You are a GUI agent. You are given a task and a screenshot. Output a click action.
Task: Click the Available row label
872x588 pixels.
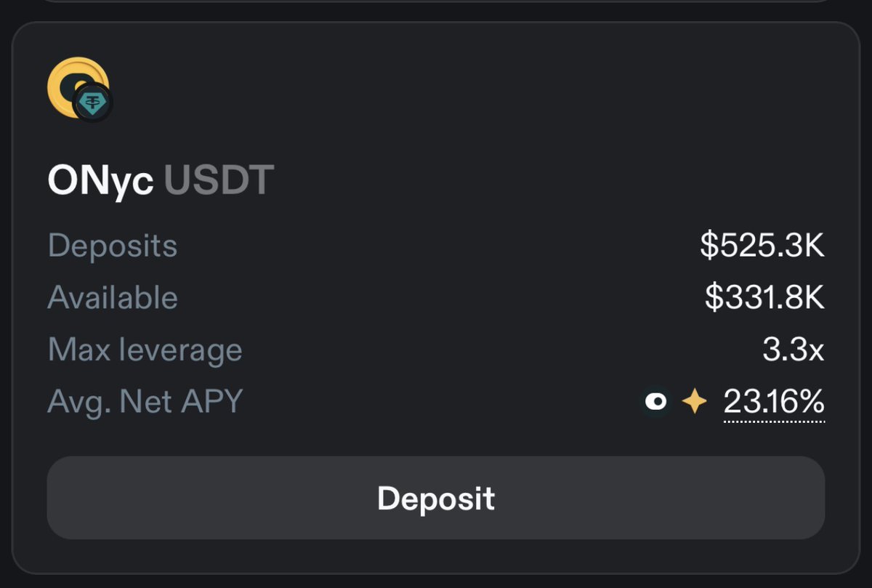pyautogui.click(x=113, y=298)
